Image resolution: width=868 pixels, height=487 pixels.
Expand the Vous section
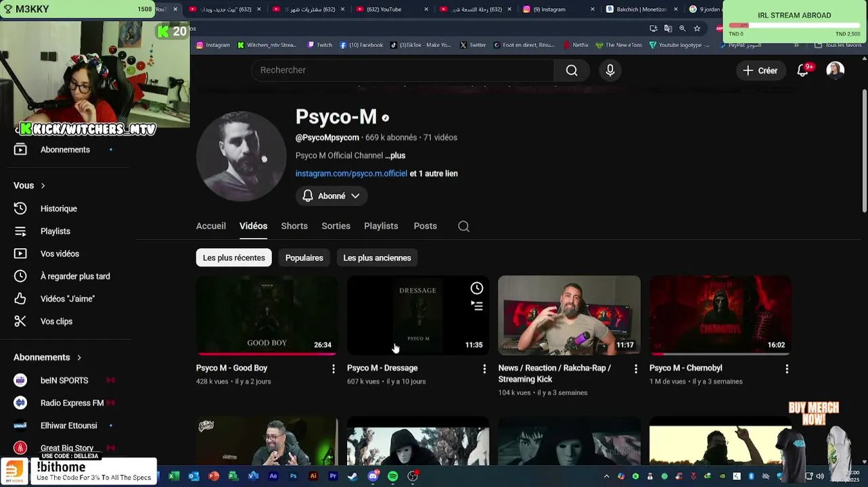pyautogui.click(x=30, y=185)
